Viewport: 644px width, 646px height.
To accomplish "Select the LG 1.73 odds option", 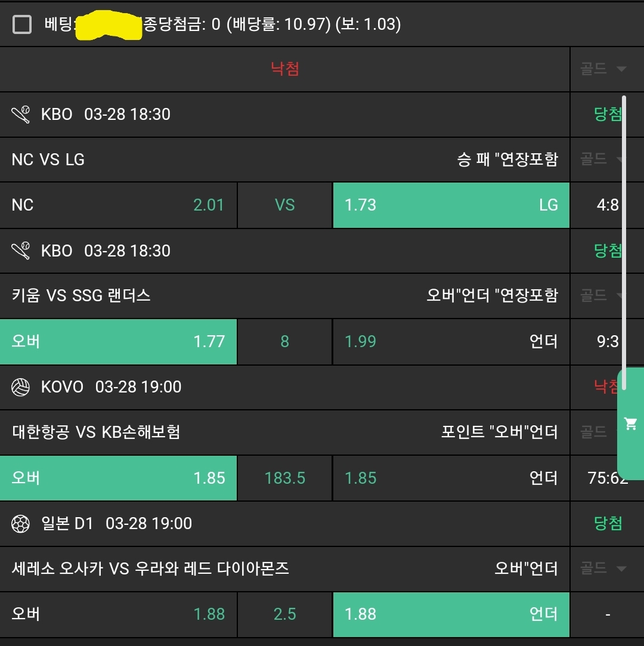I will 451,205.
